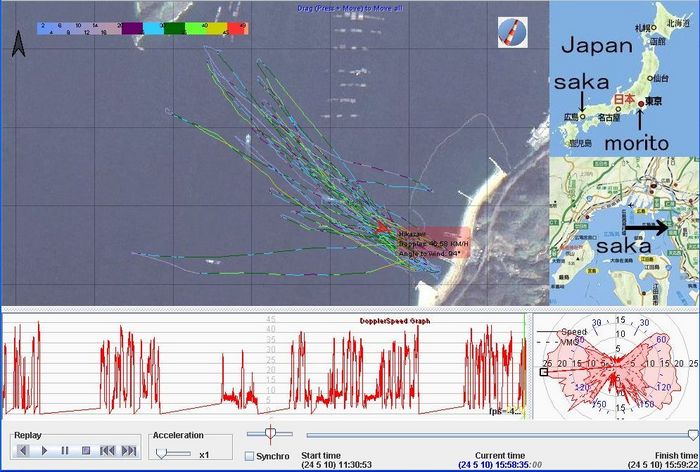Click the saka local map thumbnail
700x472 pixels.
tap(625, 230)
